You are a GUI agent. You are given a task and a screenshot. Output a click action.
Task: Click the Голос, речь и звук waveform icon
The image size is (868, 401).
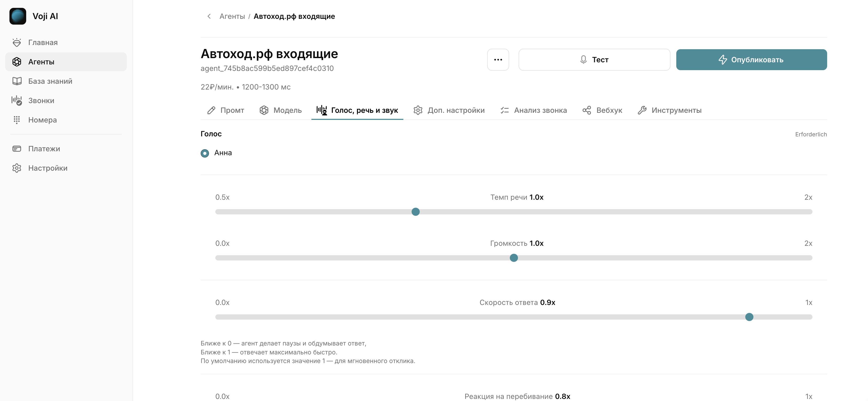point(321,110)
